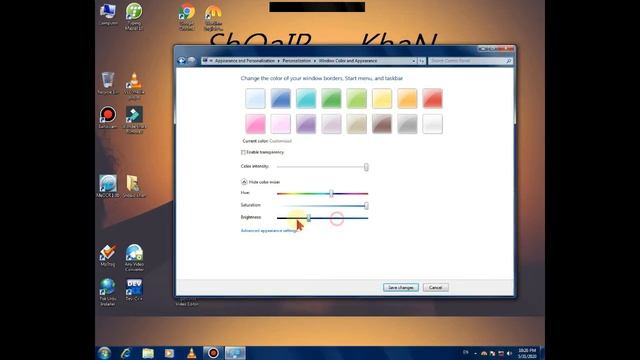640x360 pixels.
Task: Choose the Leaf dark green swatch
Action: (x=331, y=98)
